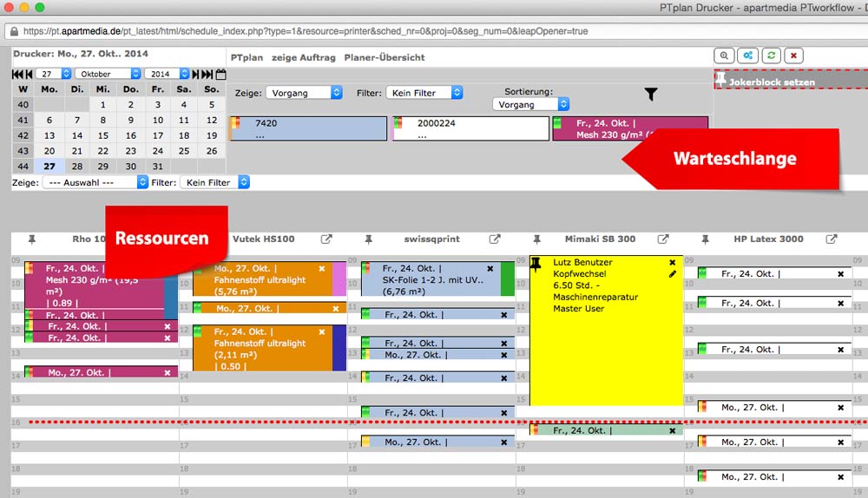This screenshot has width=868, height=498.
Task: Open Vutek HS100 in external window
Action: pyautogui.click(x=326, y=239)
